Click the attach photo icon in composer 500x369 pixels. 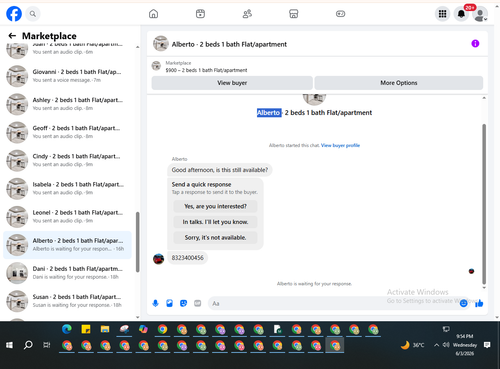(169, 303)
